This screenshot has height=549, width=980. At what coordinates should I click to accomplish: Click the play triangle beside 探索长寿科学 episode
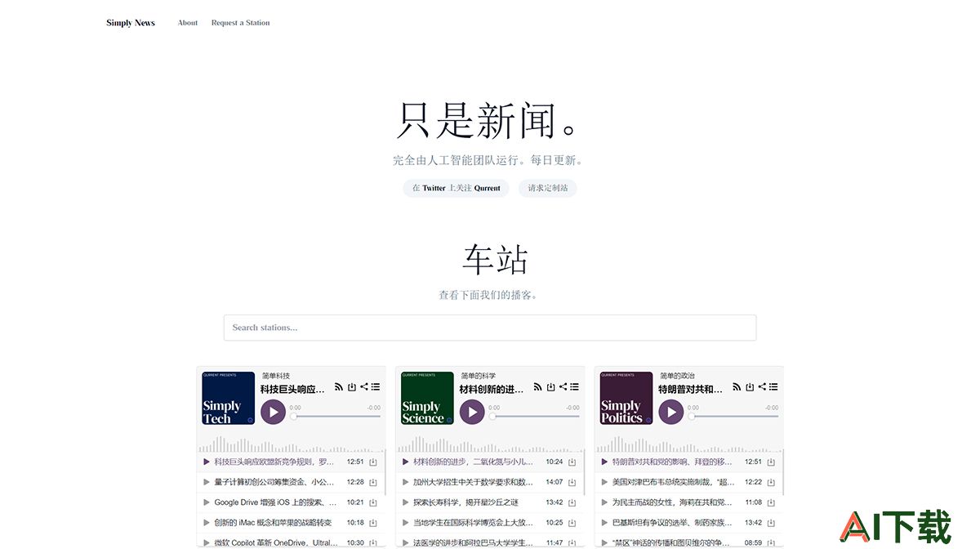pos(406,502)
